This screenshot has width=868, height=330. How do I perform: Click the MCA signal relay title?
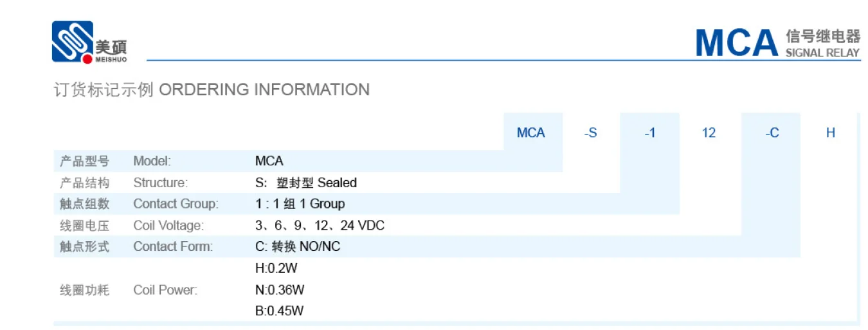tap(777, 43)
